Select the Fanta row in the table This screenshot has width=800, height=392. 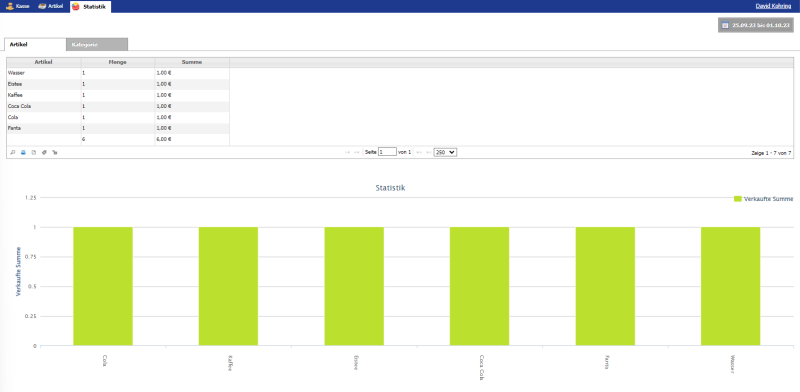[118, 128]
